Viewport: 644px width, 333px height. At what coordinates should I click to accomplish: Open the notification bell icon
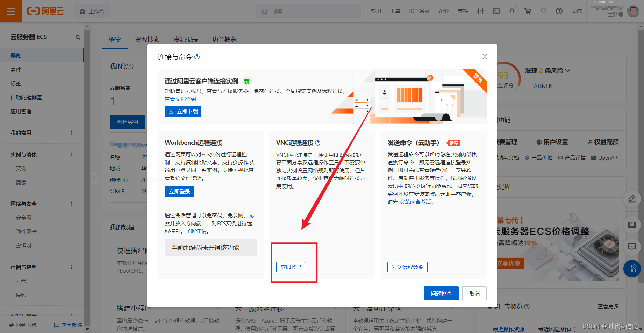pyautogui.click(x=512, y=11)
